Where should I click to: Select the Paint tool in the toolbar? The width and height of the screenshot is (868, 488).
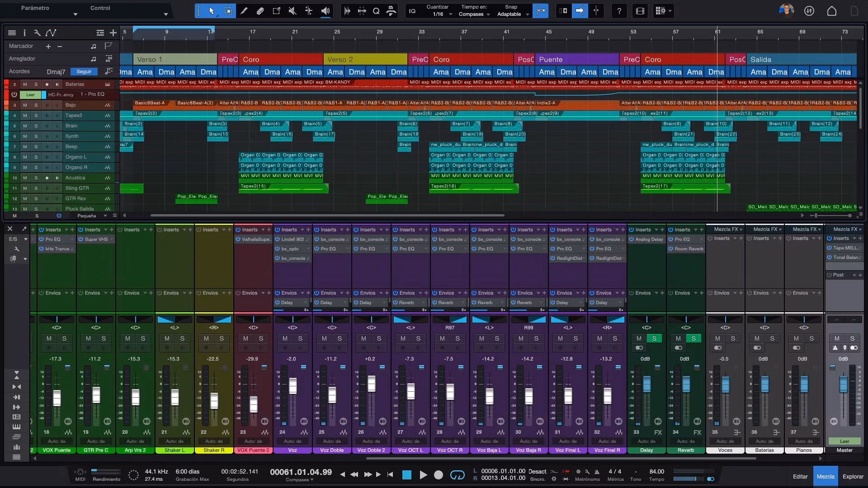(x=244, y=10)
